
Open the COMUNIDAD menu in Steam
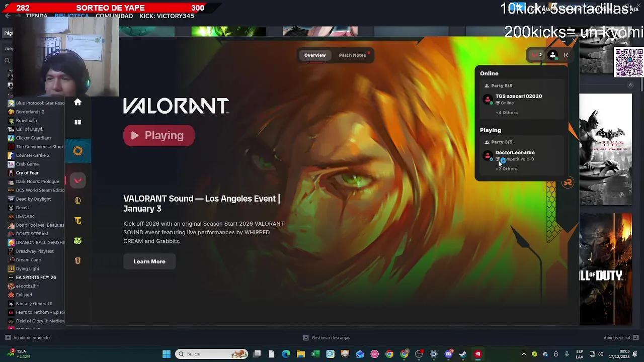[x=114, y=16]
